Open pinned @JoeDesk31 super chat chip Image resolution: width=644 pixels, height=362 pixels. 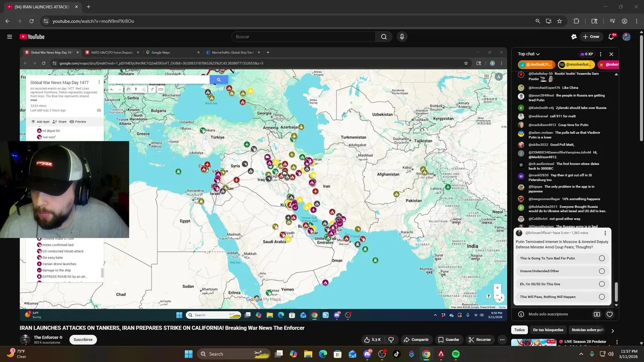536,64
